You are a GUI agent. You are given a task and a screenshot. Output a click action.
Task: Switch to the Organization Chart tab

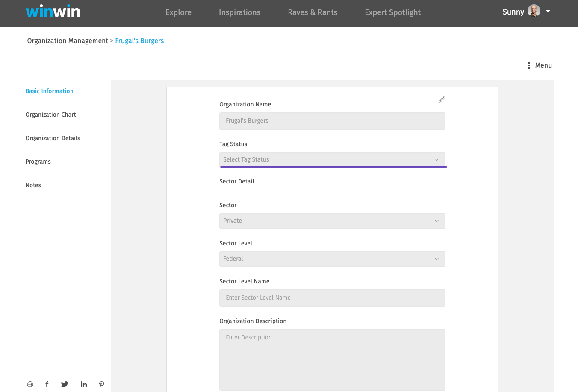click(x=50, y=115)
